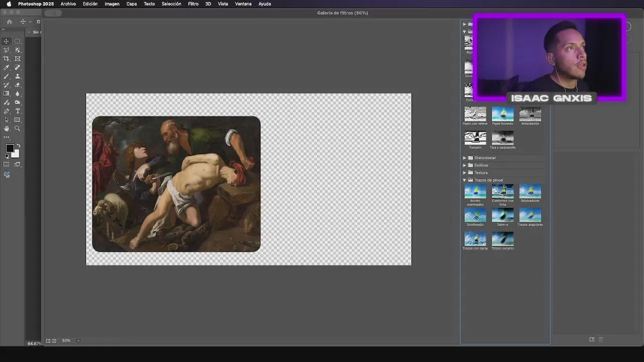This screenshot has width=644, height=362.
Task: Select the Polygonal Lasso tool
Action: coord(7,50)
